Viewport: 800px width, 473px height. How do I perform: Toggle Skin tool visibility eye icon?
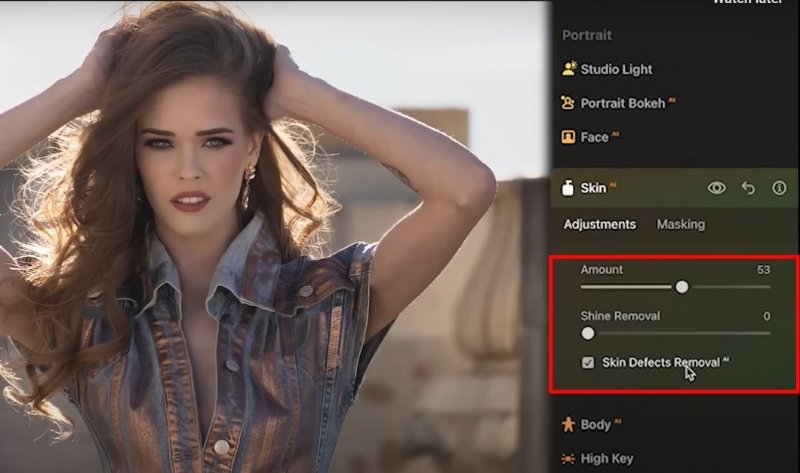(x=716, y=188)
